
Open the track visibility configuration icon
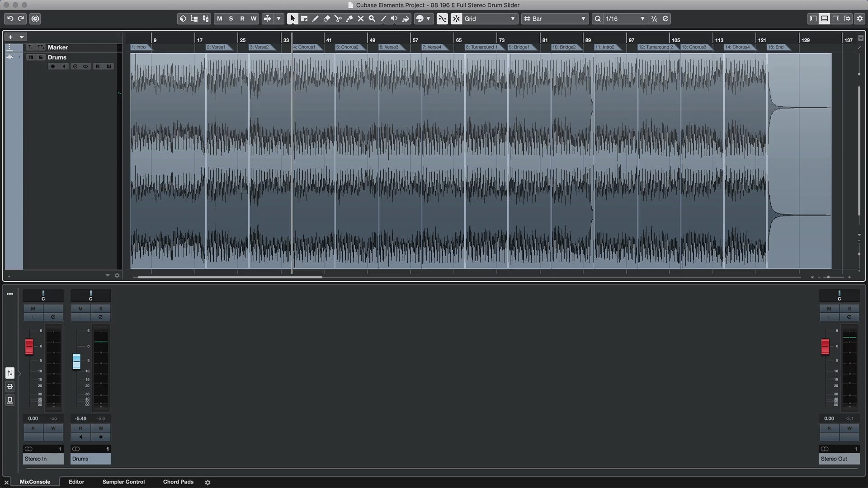[194, 19]
